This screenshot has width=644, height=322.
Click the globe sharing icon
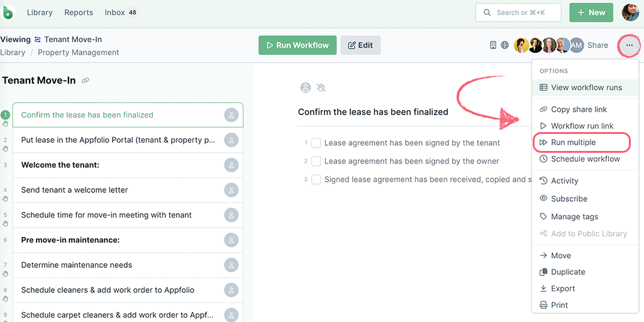pyautogui.click(x=505, y=45)
